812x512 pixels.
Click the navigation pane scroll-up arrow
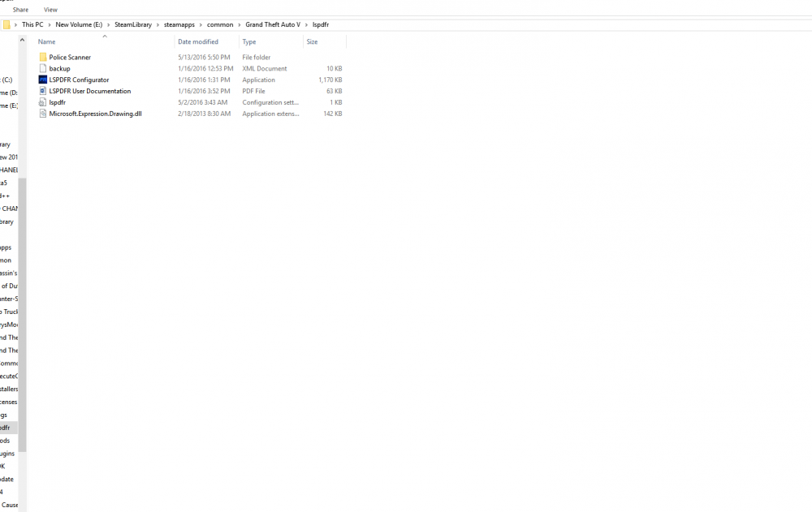[22, 40]
